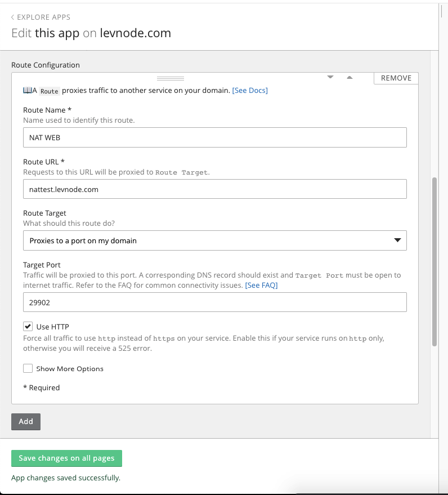
Task: Focus the Route Name field containing NAT WEB
Action: (214, 137)
